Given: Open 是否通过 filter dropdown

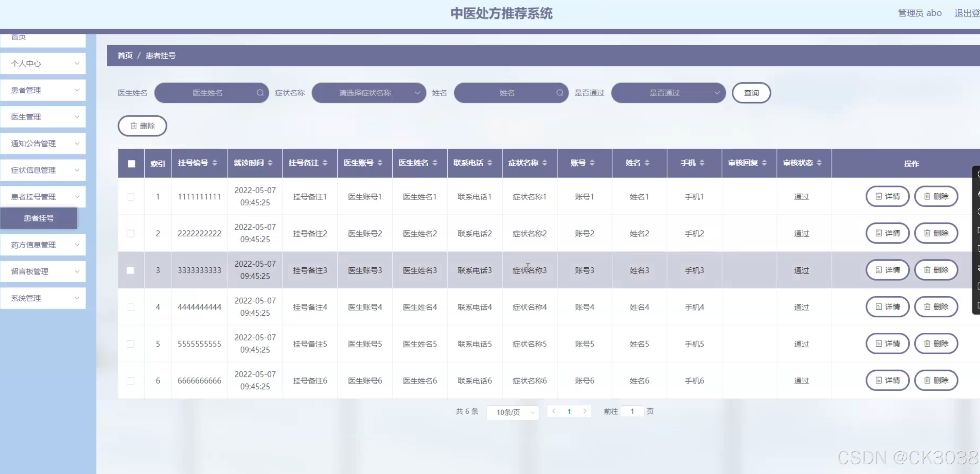Looking at the screenshot, I should 668,93.
